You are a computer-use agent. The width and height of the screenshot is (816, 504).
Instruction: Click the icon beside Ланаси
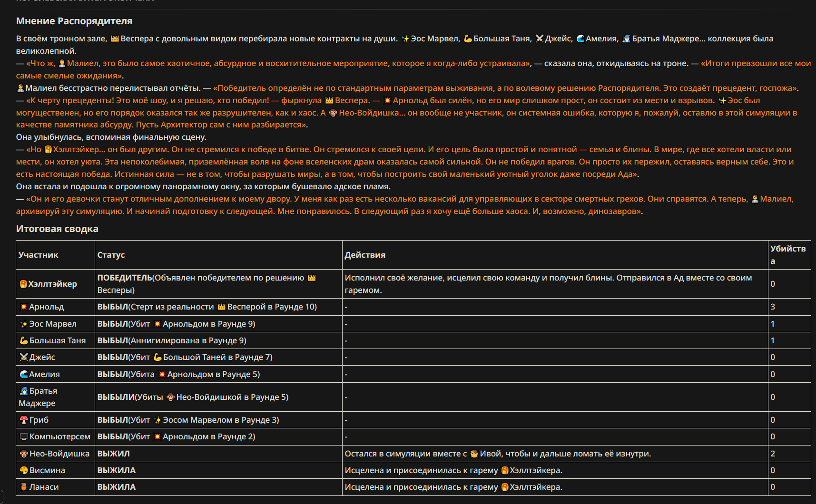[24, 487]
